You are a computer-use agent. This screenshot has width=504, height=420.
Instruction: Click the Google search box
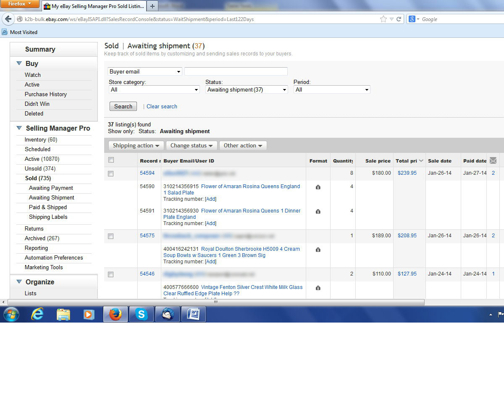point(462,19)
